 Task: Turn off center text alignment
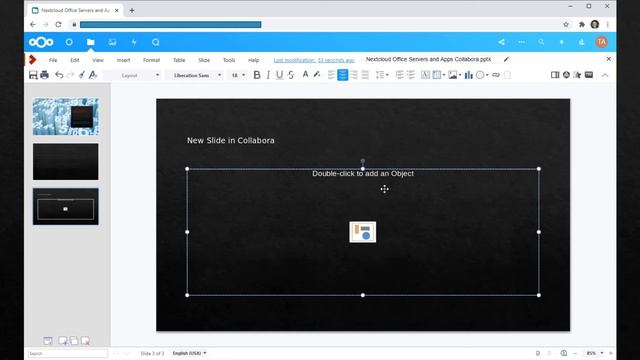(342, 75)
